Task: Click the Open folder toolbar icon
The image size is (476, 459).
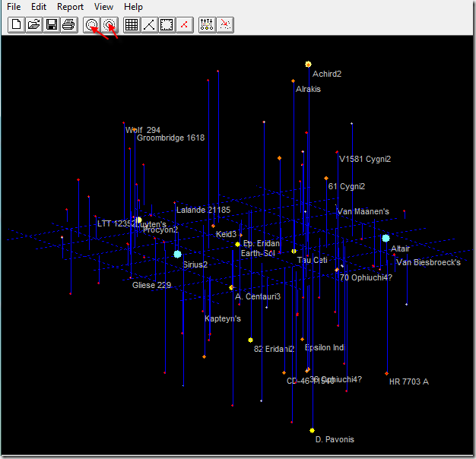Action: [33, 25]
